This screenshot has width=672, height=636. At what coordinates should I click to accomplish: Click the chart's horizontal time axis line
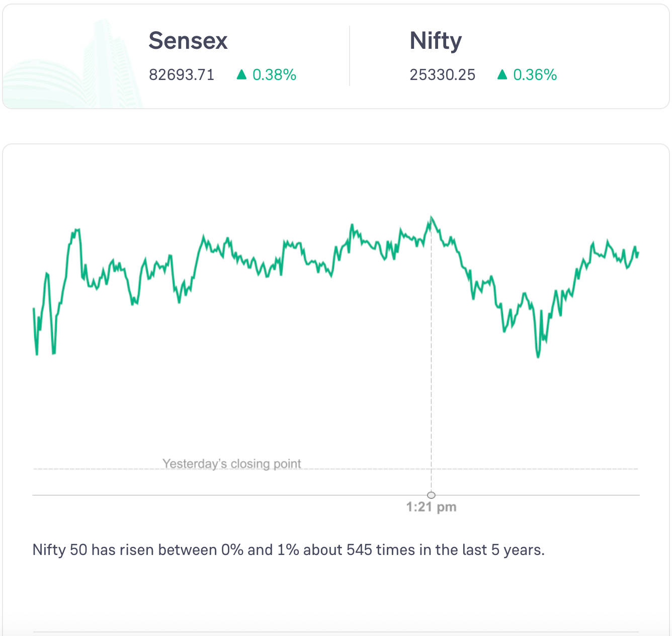pyautogui.click(x=201, y=495)
